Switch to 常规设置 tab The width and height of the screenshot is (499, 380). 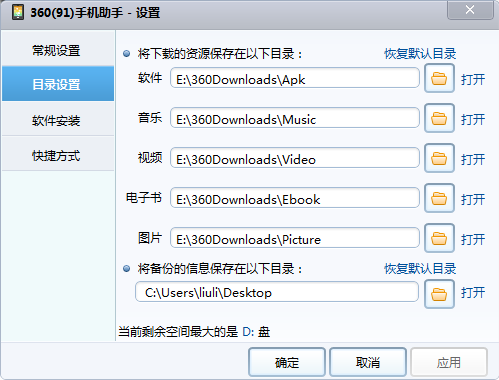(x=58, y=49)
